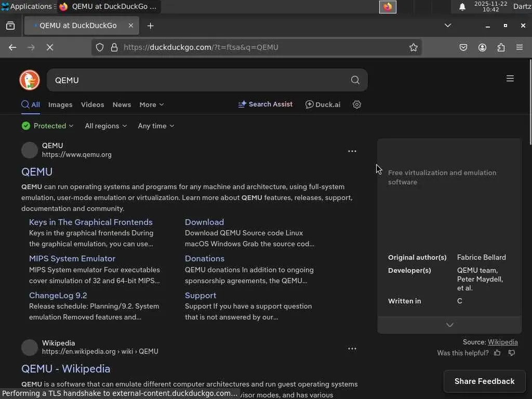This screenshot has width=532, height=399.
Task: Open the QEMU result title link
Action: point(37,171)
